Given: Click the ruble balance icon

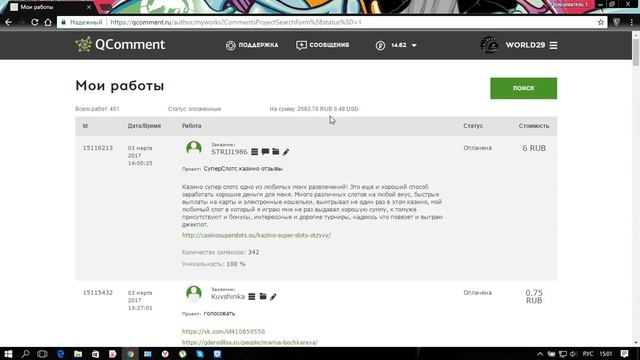Looking at the screenshot, I should click(x=380, y=45).
